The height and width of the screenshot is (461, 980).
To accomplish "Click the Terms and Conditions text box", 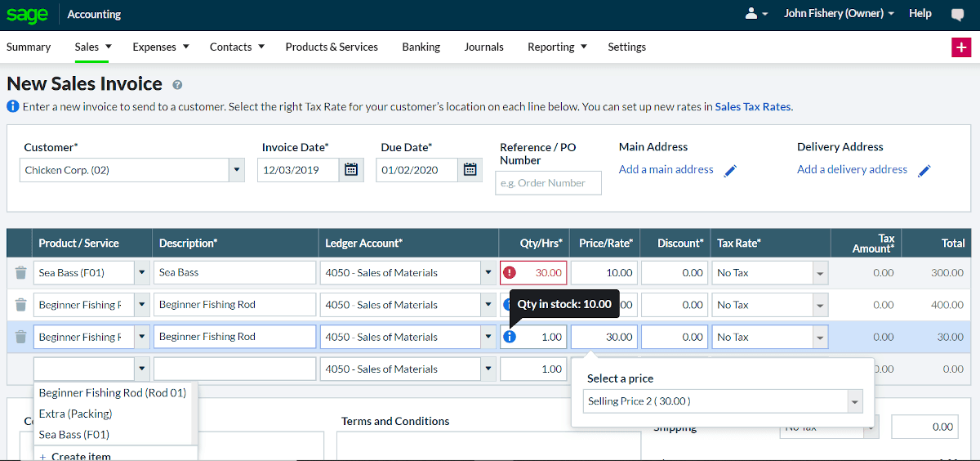I will coord(488,446).
